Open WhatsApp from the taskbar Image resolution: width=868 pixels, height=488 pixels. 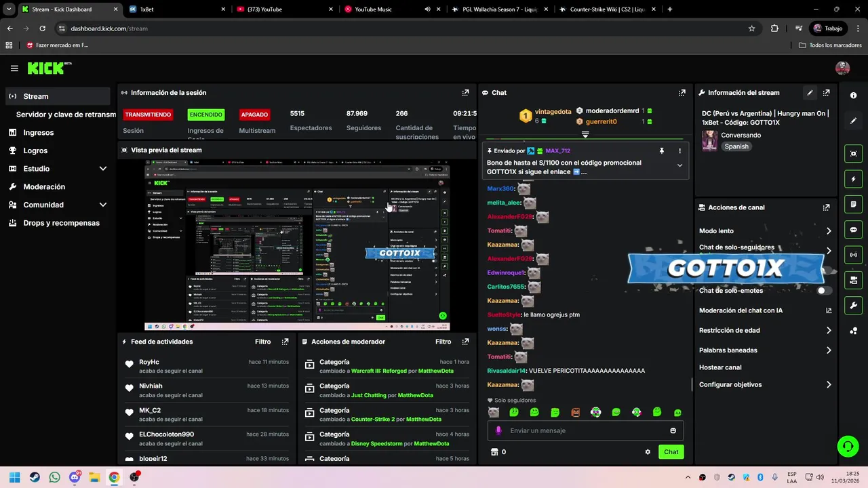pyautogui.click(x=54, y=477)
